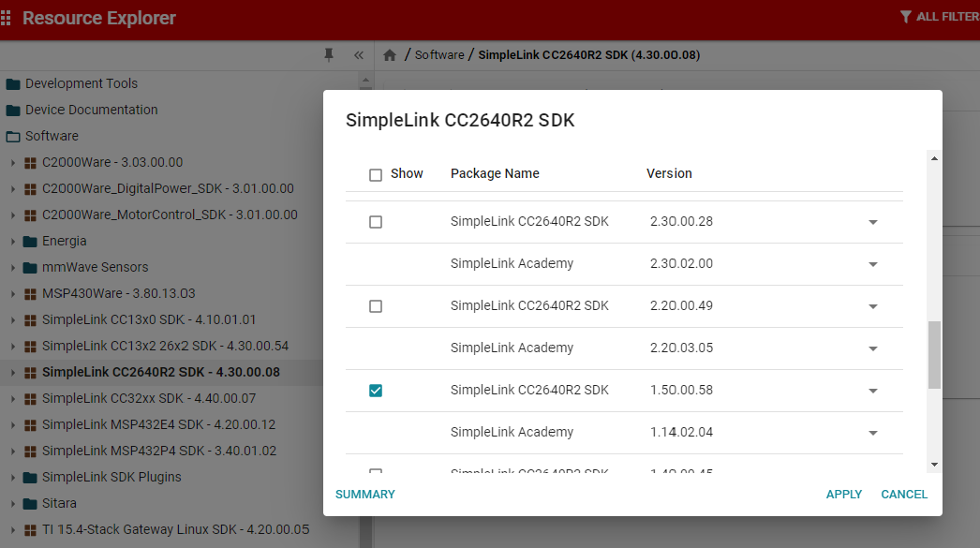Open dropdown for Academy 2.20.03.05 row
The height and width of the screenshot is (548, 980).
click(873, 348)
